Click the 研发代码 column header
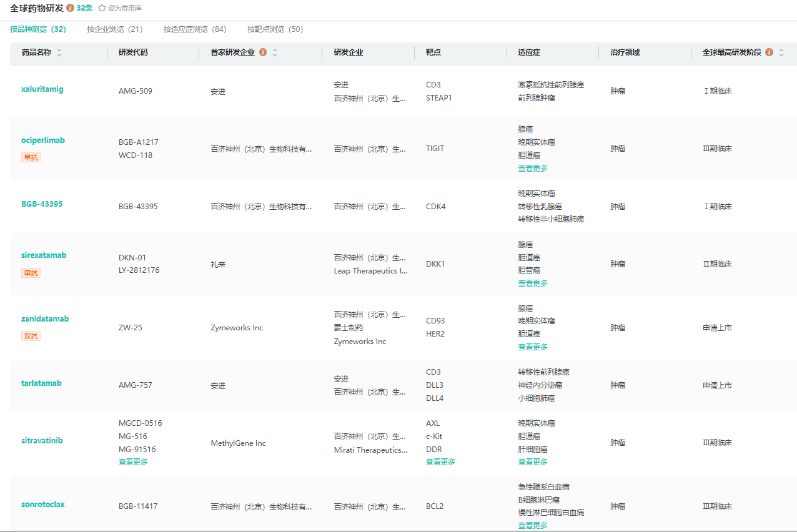 click(133, 52)
